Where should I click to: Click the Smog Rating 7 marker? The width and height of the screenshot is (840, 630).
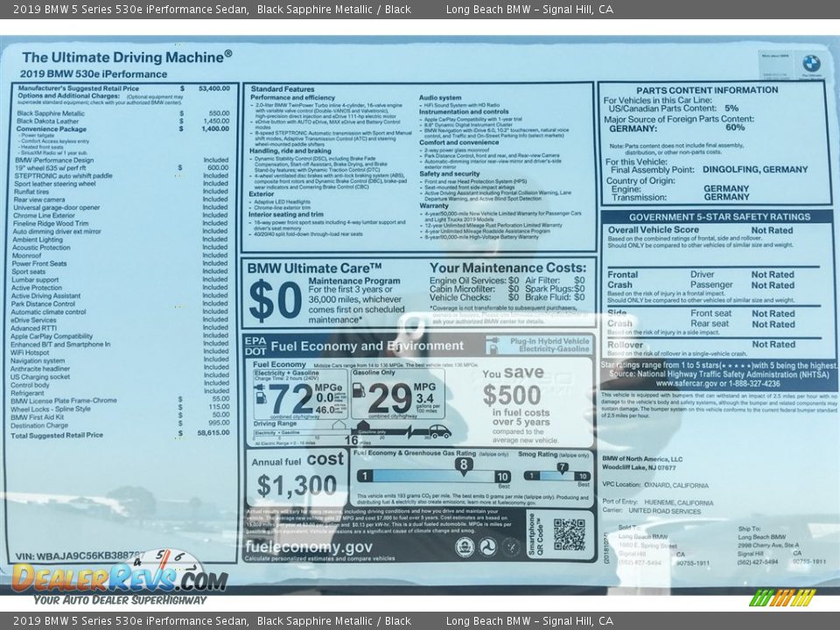[x=563, y=466]
